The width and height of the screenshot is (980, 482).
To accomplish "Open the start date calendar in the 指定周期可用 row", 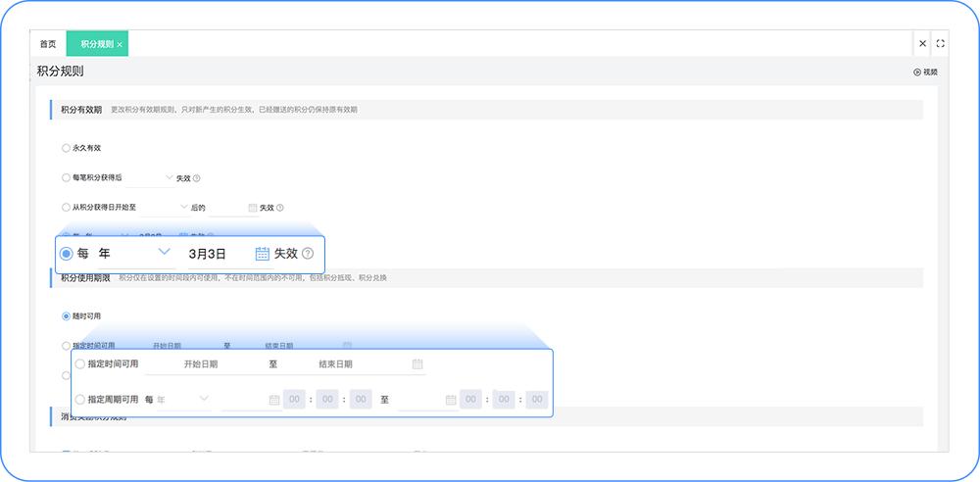I will (x=273, y=400).
